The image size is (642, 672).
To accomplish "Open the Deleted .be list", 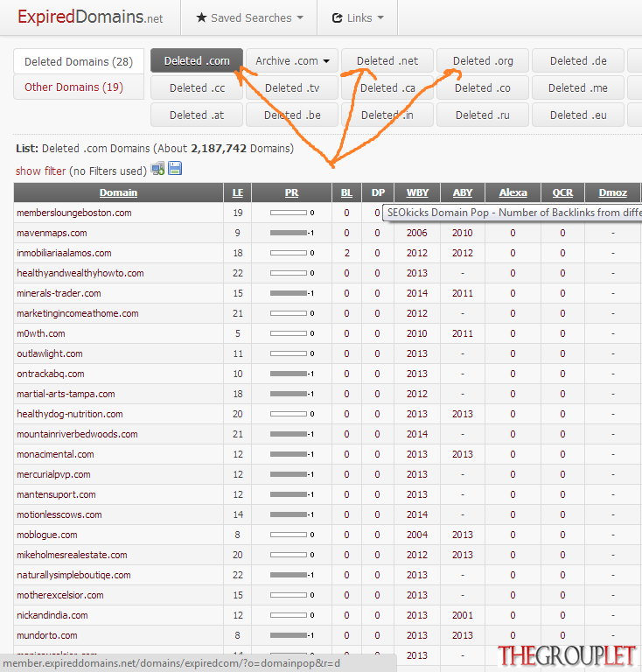I will point(292,115).
